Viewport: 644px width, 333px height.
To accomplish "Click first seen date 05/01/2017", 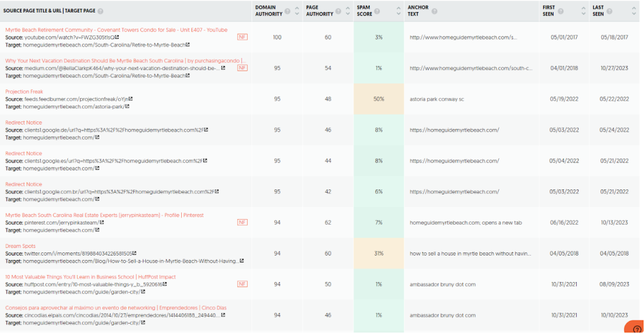I will 564,37.
